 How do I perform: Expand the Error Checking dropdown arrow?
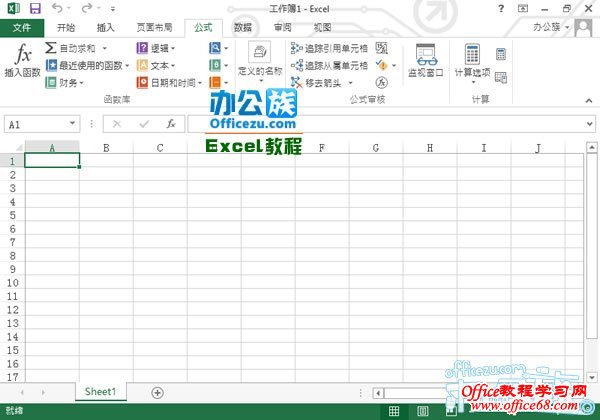coord(394,65)
